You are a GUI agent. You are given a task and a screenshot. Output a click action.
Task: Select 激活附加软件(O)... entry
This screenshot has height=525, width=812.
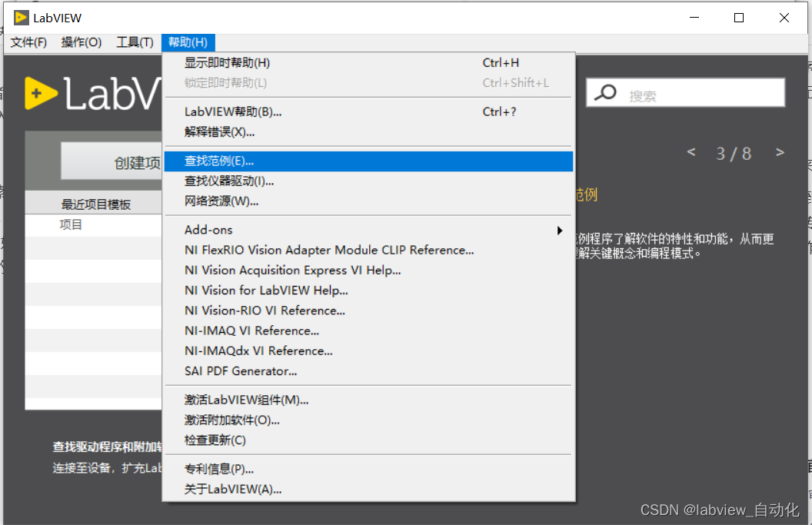tap(369, 420)
